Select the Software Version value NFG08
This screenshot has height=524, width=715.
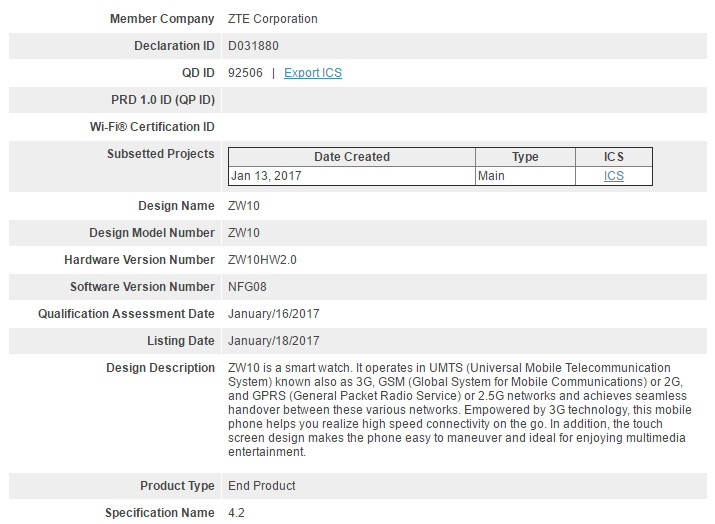248,287
